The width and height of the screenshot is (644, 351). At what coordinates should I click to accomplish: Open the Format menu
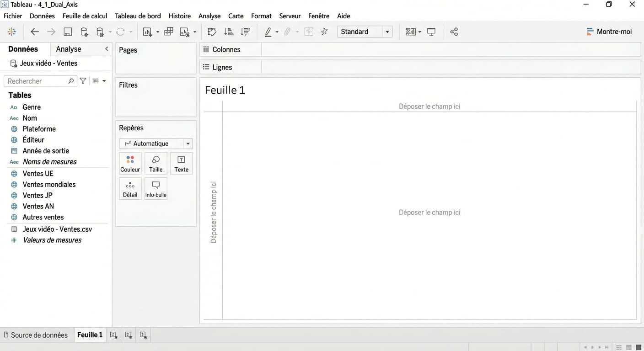pos(261,16)
